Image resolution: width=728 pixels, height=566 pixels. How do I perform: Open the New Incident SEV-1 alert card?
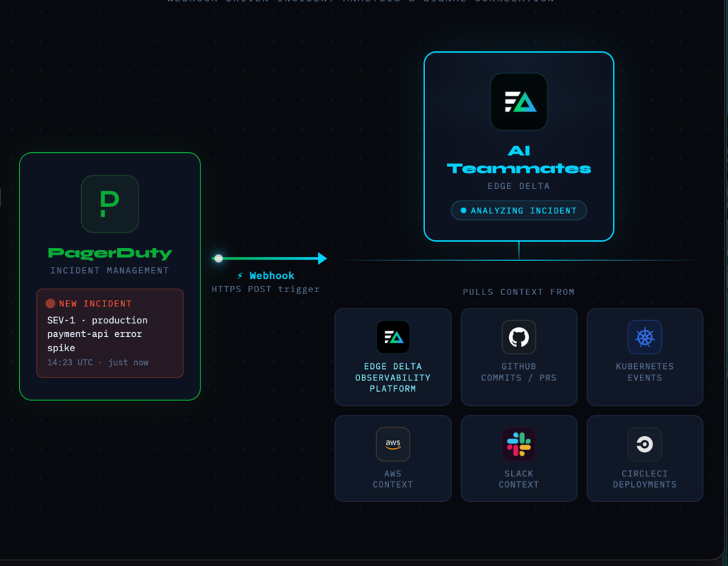point(109,333)
